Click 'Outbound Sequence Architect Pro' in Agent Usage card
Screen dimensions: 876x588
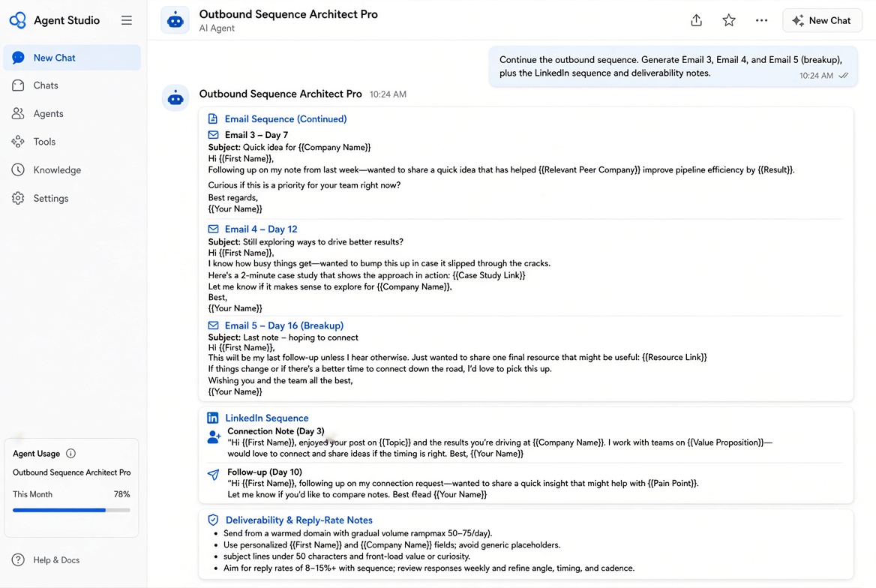71,472
